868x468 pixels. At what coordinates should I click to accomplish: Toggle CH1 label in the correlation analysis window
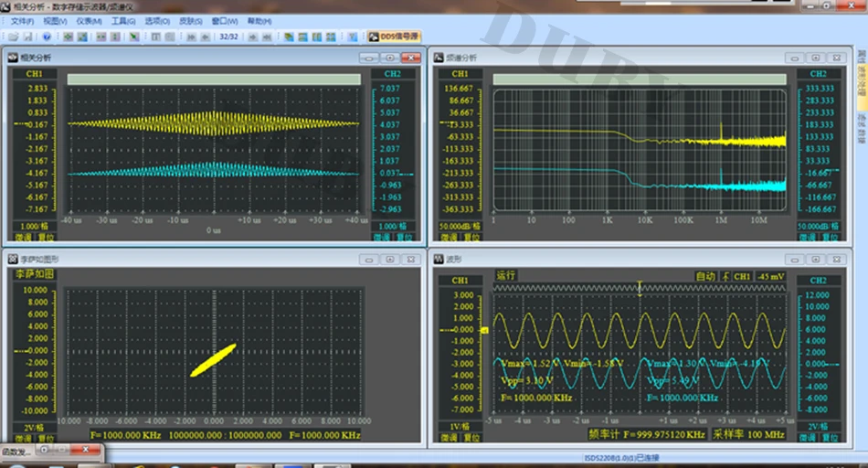click(34, 74)
